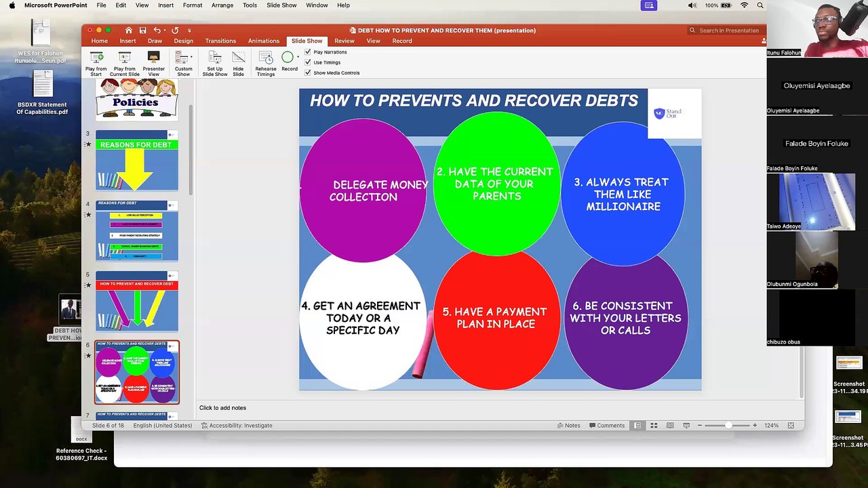Click Accessibility: Investigate in status bar
Screen dimensions: 868x488
[x=237, y=426]
